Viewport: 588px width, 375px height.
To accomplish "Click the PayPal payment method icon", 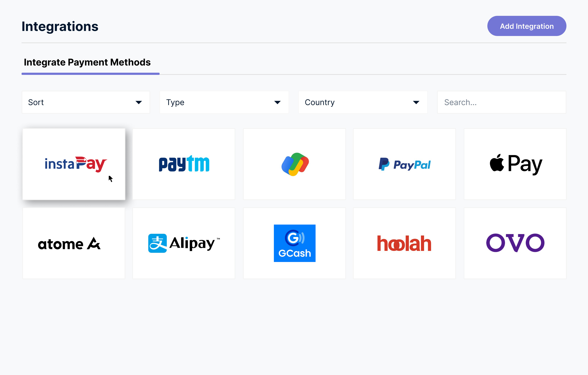I will (405, 163).
